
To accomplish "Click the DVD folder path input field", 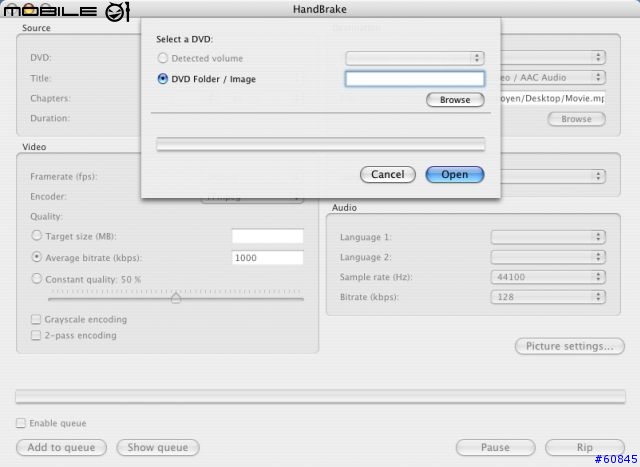I will (x=415, y=79).
